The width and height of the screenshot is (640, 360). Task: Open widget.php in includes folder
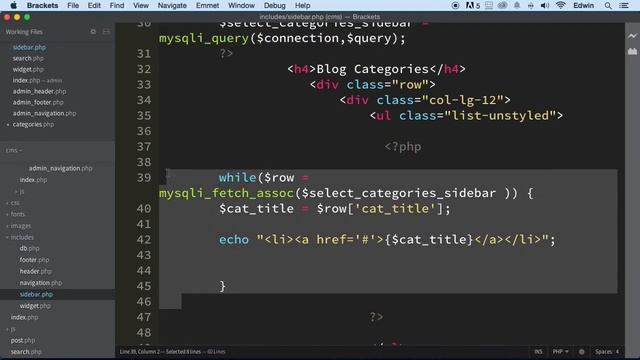tap(35, 306)
